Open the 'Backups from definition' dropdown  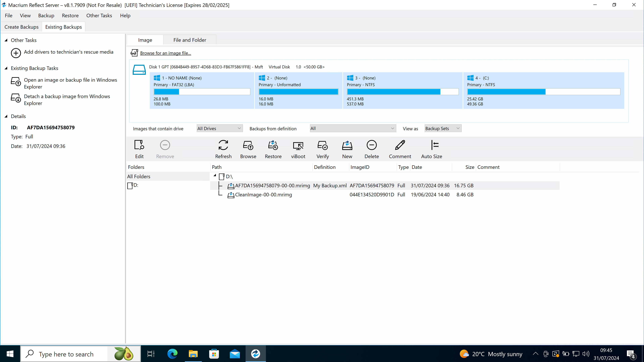(x=352, y=128)
